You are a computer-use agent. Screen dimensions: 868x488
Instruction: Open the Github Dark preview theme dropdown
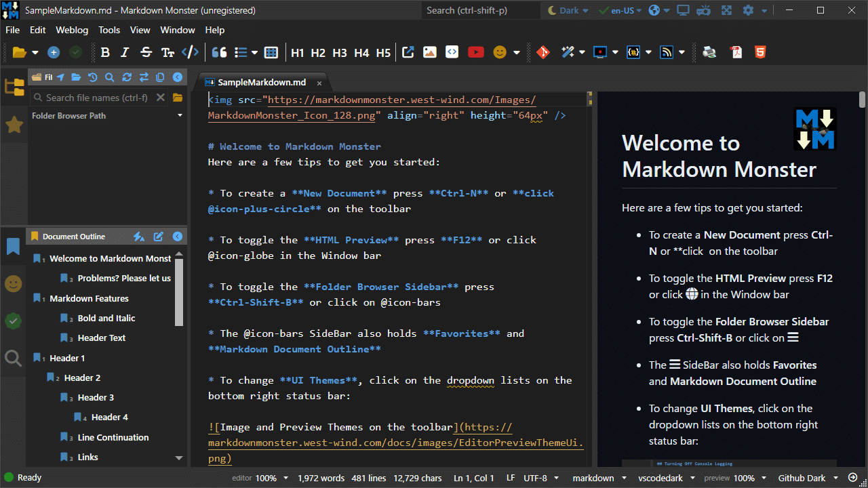point(808,478)
